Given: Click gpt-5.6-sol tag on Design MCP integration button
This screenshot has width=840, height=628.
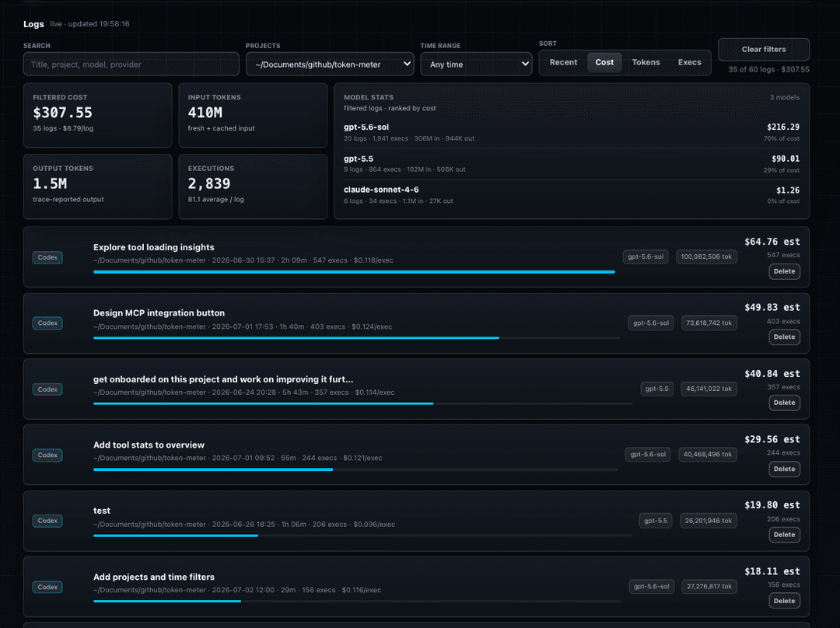Looking at the screenshot, I should tap(651, 323).
